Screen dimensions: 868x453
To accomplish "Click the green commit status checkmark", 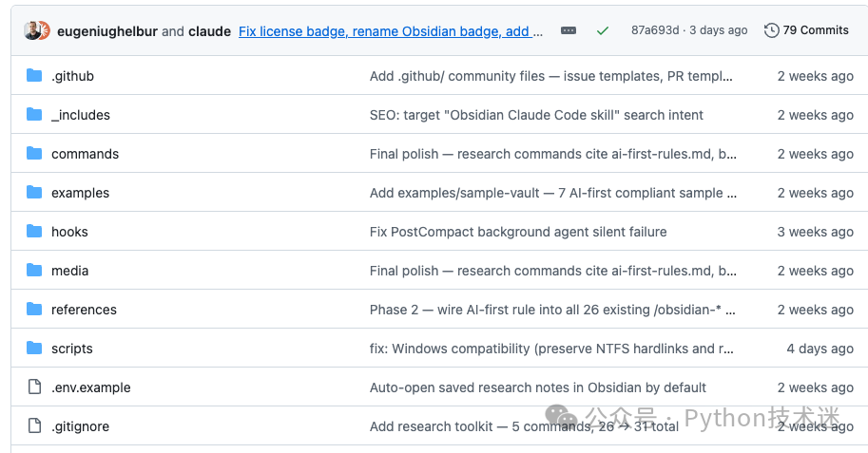I will [603, 31].
